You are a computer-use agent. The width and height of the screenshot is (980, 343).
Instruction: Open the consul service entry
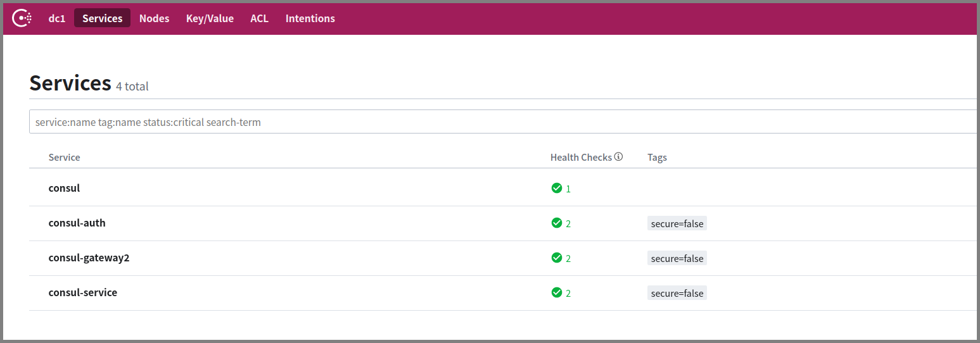coord(64,188)
